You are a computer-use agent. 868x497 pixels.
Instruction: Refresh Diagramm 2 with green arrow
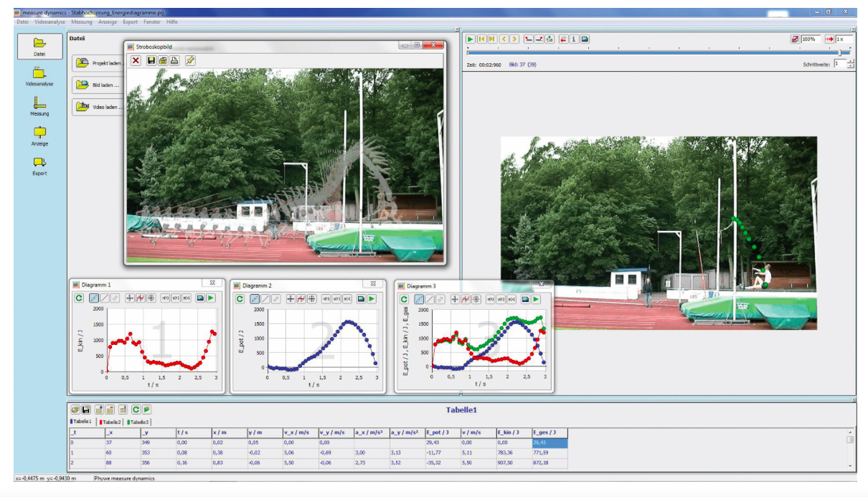240,298
